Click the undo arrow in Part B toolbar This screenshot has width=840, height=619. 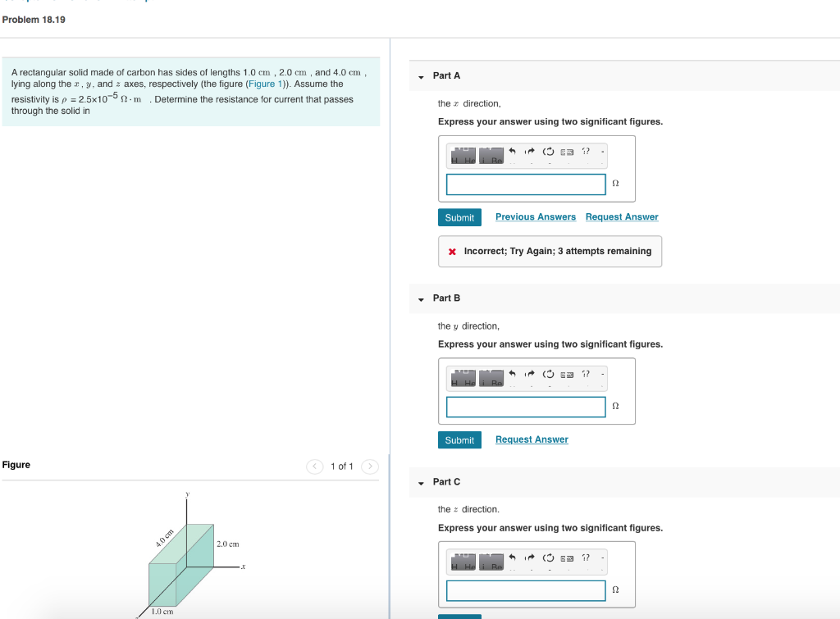(512, 374)
